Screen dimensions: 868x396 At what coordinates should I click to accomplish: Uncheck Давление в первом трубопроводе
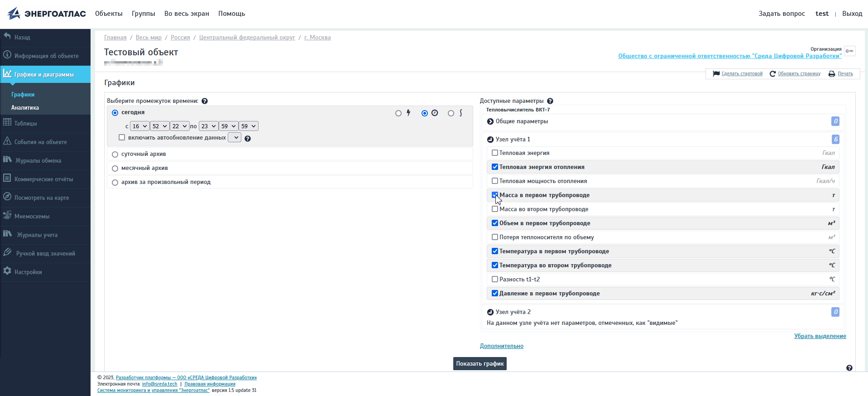tap(495, 294)
